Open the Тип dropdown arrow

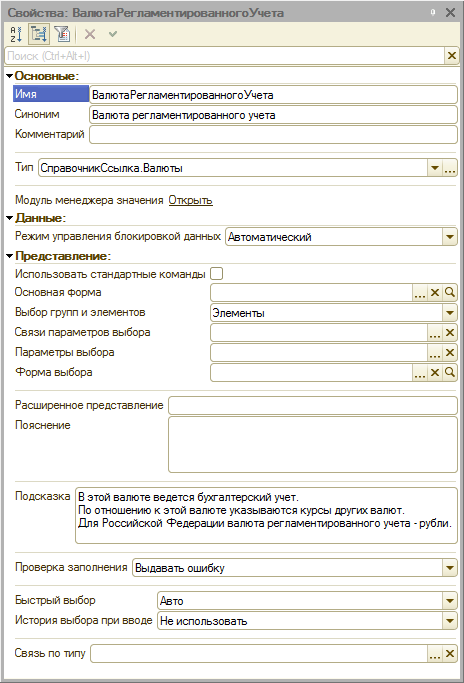point(434,168)
